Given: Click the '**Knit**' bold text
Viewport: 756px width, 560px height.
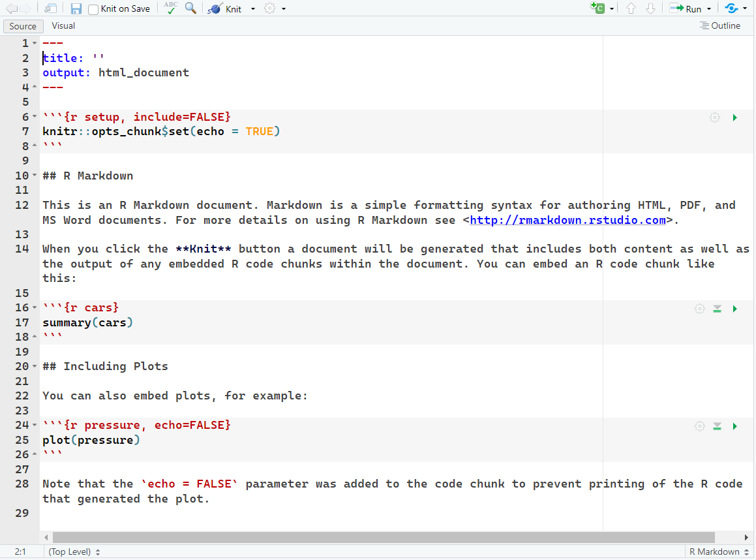Looking at the screenshot, I should [x=203, y=249].
